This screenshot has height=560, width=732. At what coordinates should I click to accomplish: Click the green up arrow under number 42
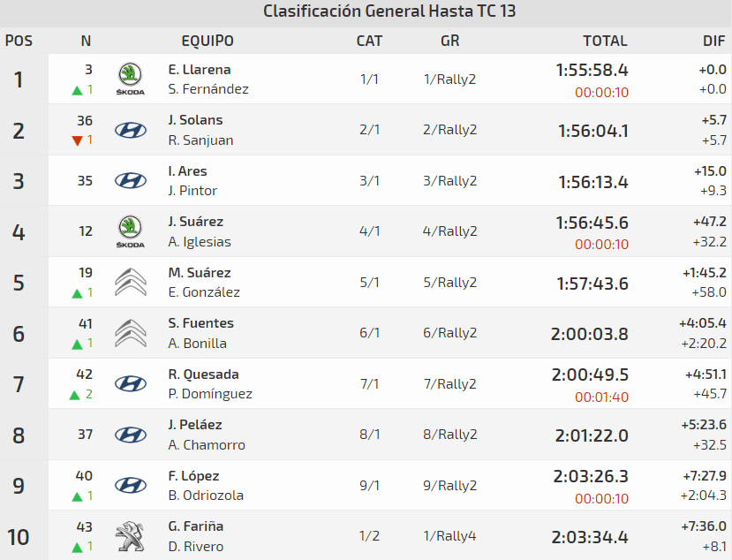point(75,395)
